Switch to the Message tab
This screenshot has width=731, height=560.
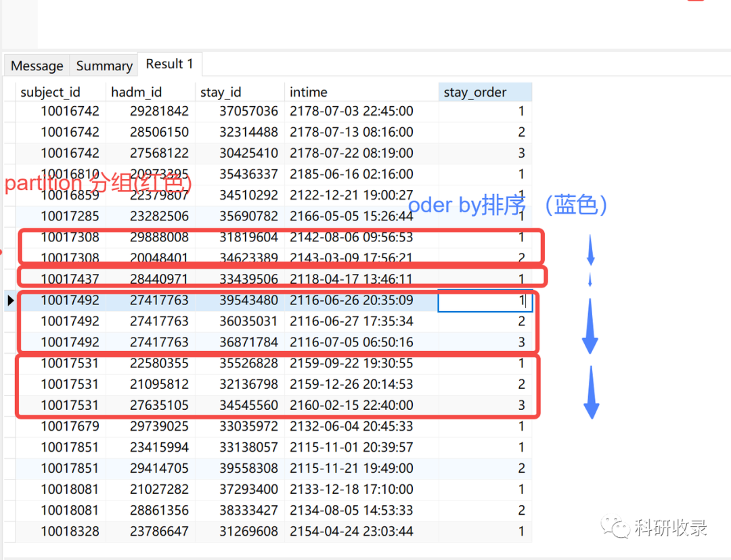[x=37, y=66]
